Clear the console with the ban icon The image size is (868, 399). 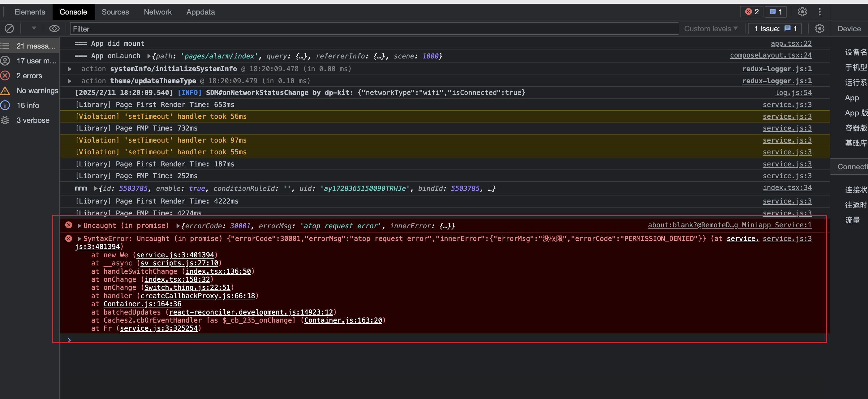(x=9, y=29)
